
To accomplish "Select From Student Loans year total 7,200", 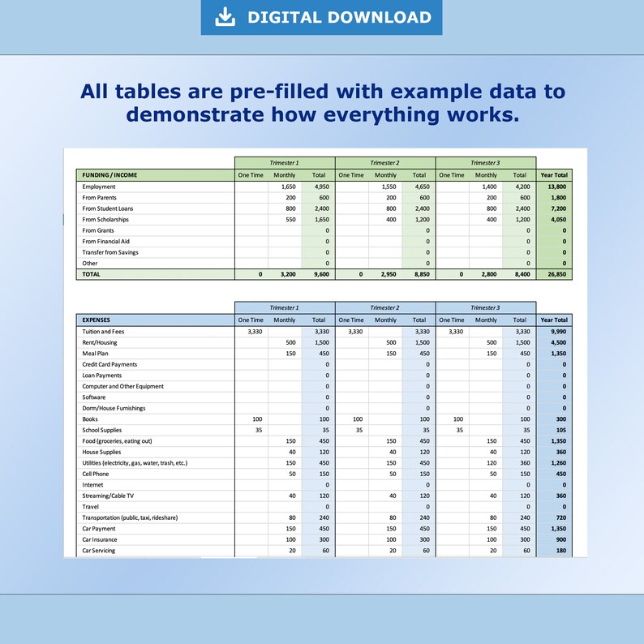I will point(555,208).
